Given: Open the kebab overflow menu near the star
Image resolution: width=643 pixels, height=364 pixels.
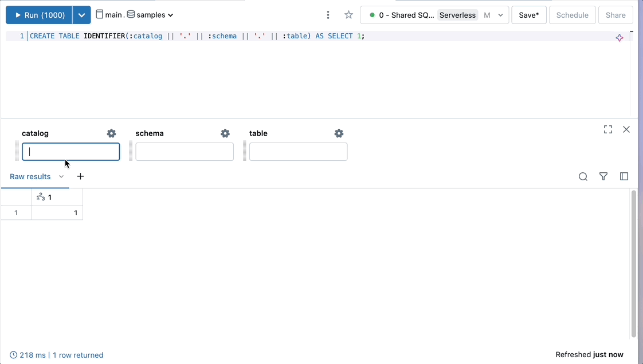Looking at the screenshot, I should click(x=328, y=15).
